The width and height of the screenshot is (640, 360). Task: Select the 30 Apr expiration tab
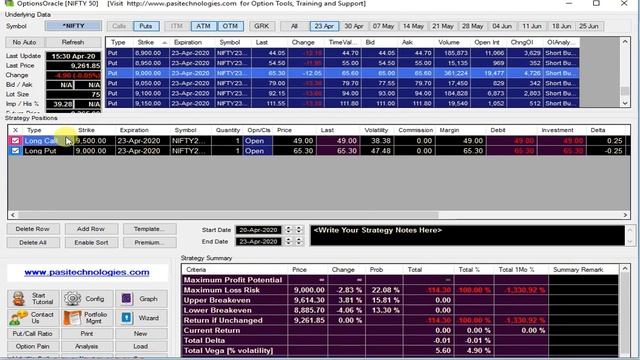tap(354, 26)
